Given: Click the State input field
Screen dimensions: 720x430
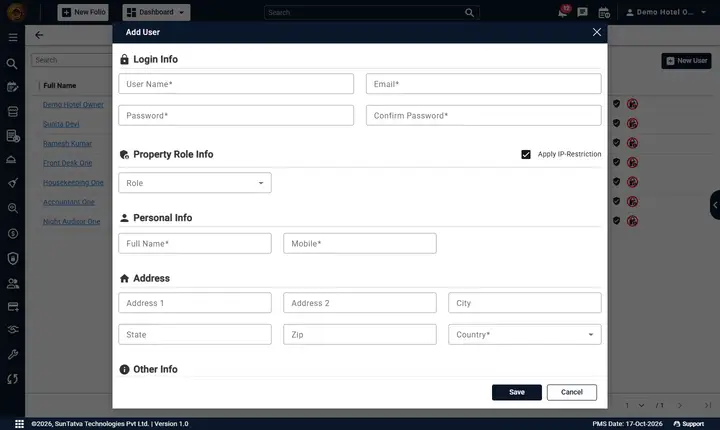Looking at the screenshot, I should pos(195,334).
